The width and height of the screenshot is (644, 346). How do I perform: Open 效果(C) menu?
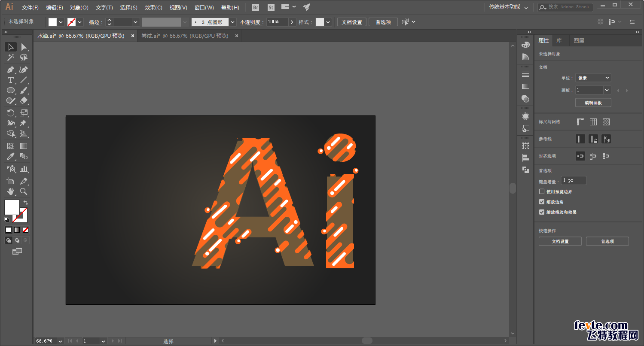(x=153, y=7)
